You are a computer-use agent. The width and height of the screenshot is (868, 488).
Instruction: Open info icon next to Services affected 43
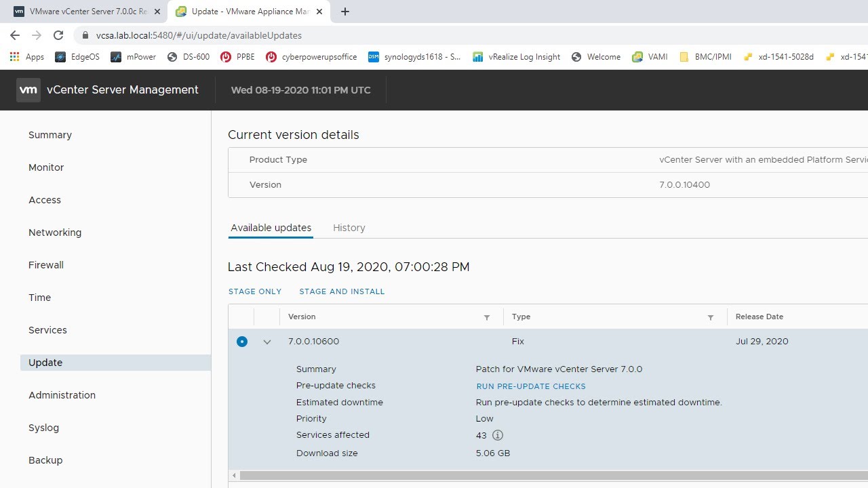coord(498,435)
